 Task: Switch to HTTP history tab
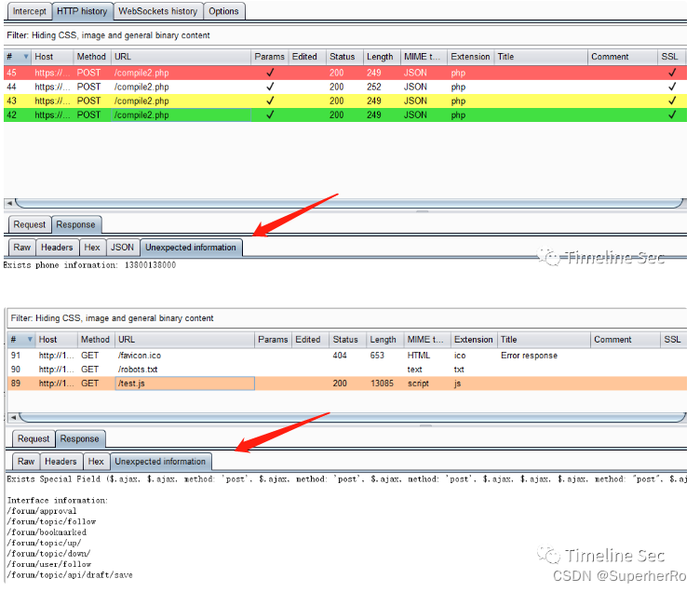pos(82,11)
